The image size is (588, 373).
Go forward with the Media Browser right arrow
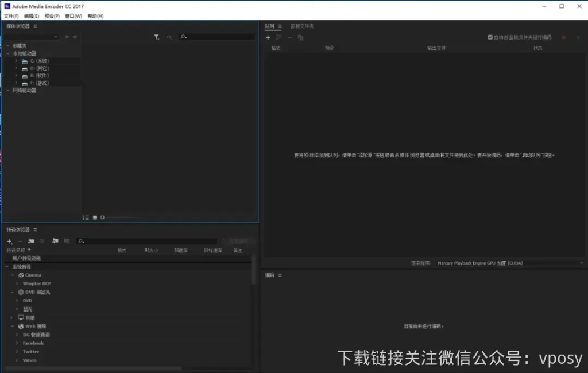point(75,37)
